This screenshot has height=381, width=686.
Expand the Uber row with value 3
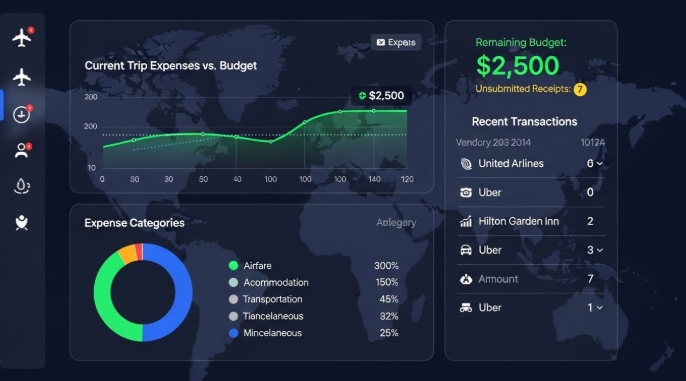[x=600, y=250]
